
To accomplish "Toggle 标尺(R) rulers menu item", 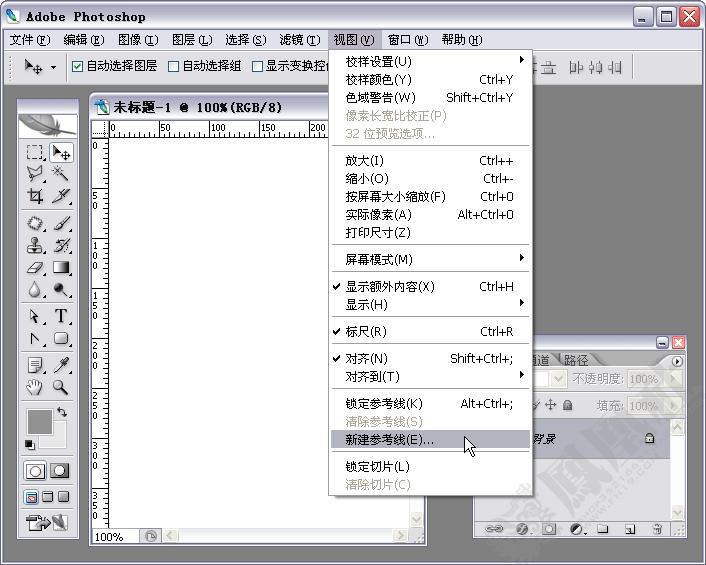I will (x=430, y=332).
